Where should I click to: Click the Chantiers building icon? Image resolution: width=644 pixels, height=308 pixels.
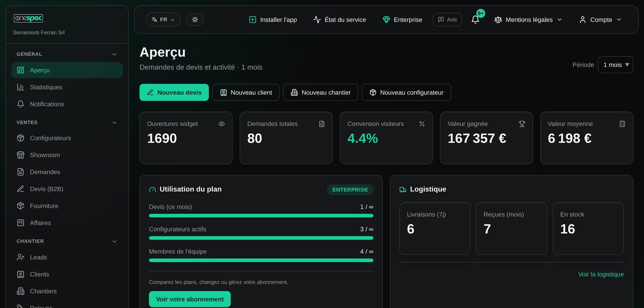21,291
